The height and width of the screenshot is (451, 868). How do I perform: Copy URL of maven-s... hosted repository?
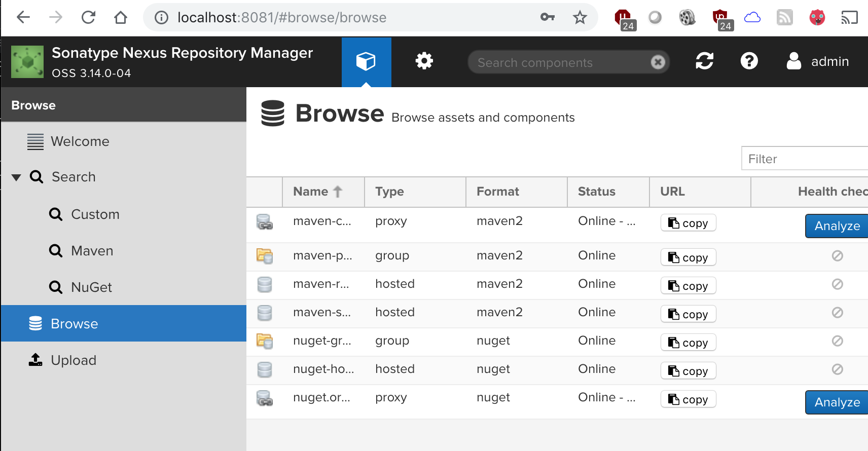[688, 314]
